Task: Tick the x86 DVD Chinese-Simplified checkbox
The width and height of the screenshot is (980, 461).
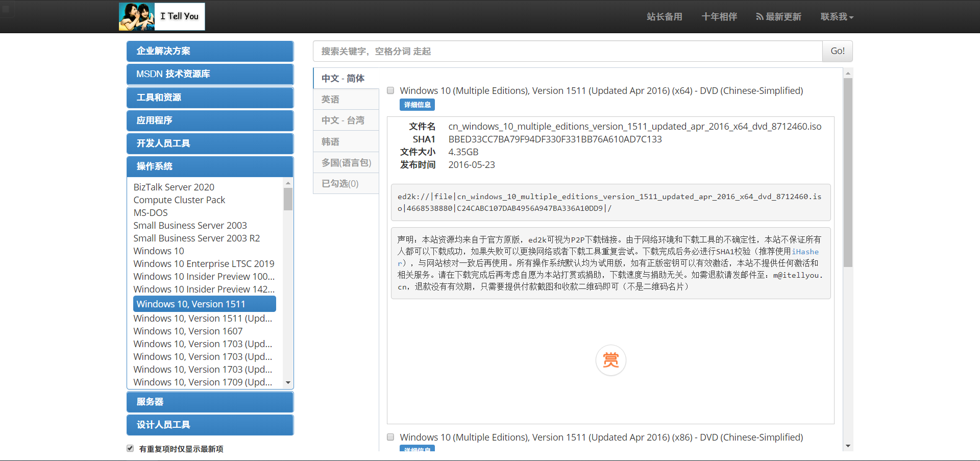Action: coord(390,437)
